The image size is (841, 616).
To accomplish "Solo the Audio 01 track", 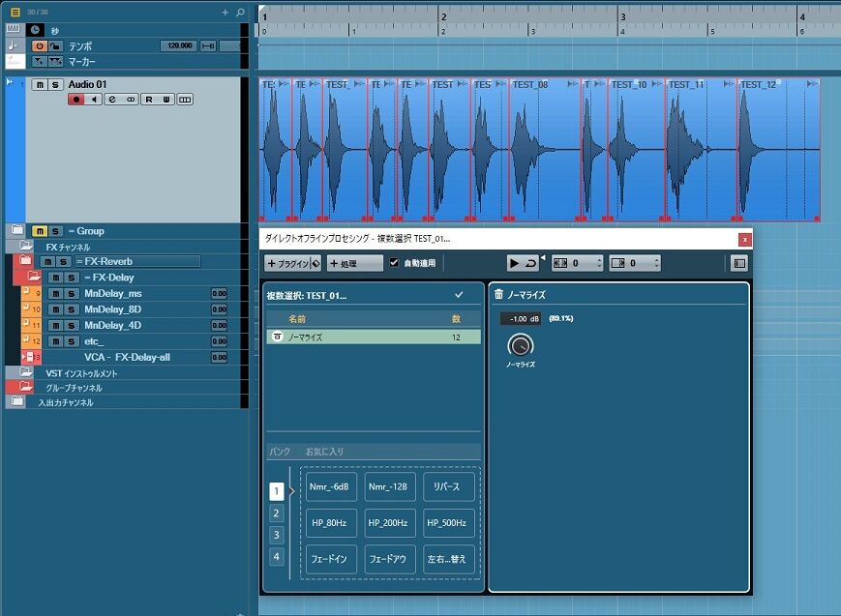I will [x=55, y=84].
